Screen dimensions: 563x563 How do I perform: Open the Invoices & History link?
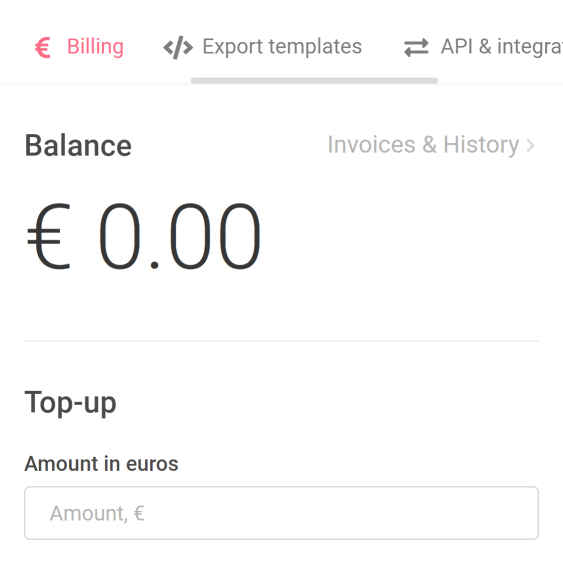click(x=431, y=145)
